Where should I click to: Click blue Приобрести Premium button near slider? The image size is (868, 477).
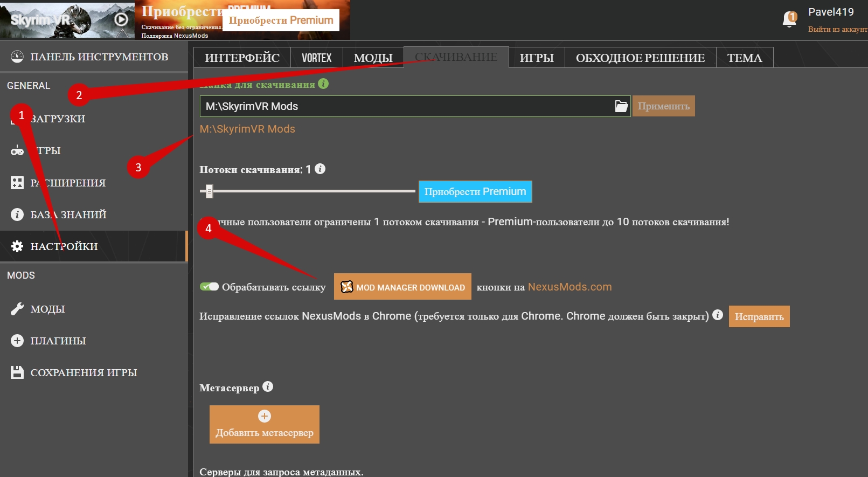[x=475, y=191]
